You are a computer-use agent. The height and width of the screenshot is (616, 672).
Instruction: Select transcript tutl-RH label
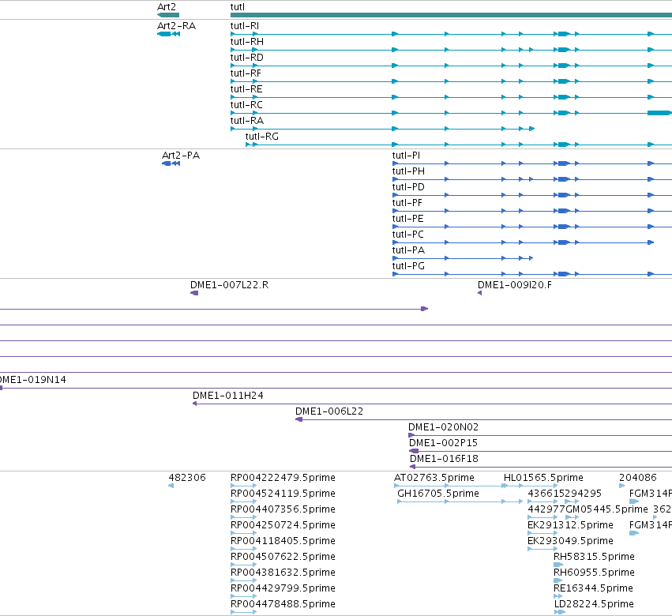247,42
